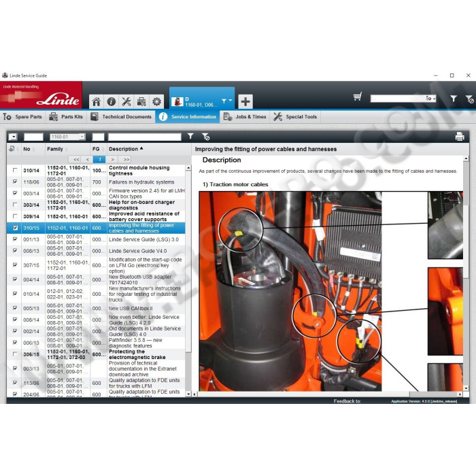Apply filter in the list filter bar
Screen dimensions: 476x476
click(190, 137)
